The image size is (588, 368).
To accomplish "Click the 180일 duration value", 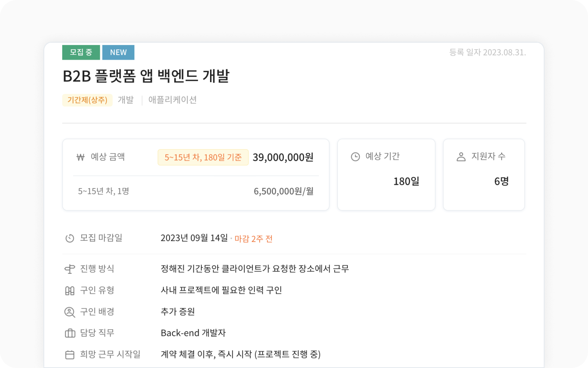I will pyautogui.click(x=406, y=181).
